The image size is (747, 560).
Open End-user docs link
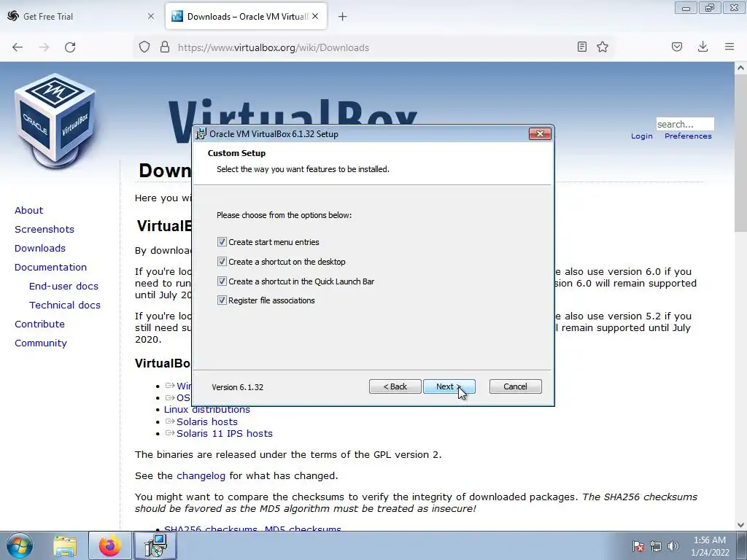(x=63, y=286)
